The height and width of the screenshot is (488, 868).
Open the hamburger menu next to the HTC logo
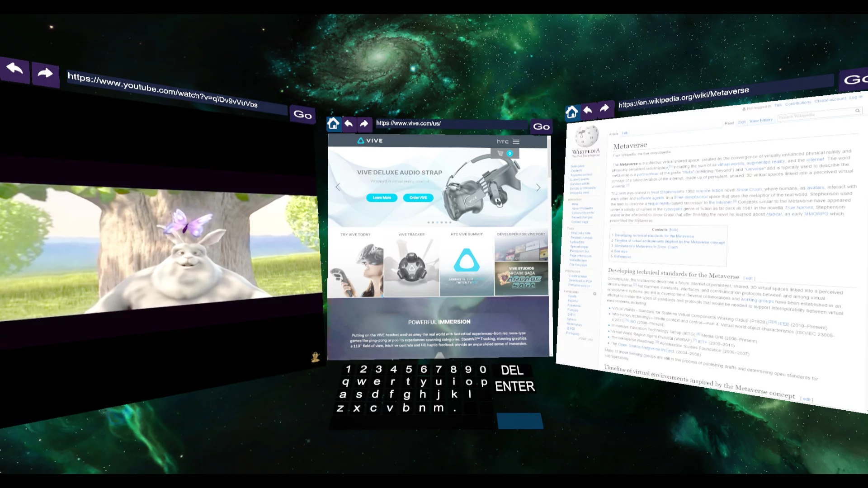tap(516, 142)
